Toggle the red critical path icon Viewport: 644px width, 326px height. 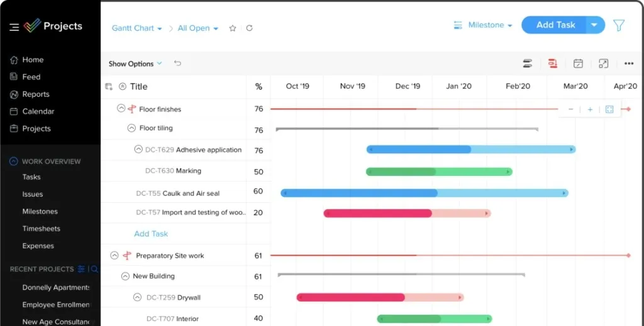pyautogui.click(x=553, y=63)
